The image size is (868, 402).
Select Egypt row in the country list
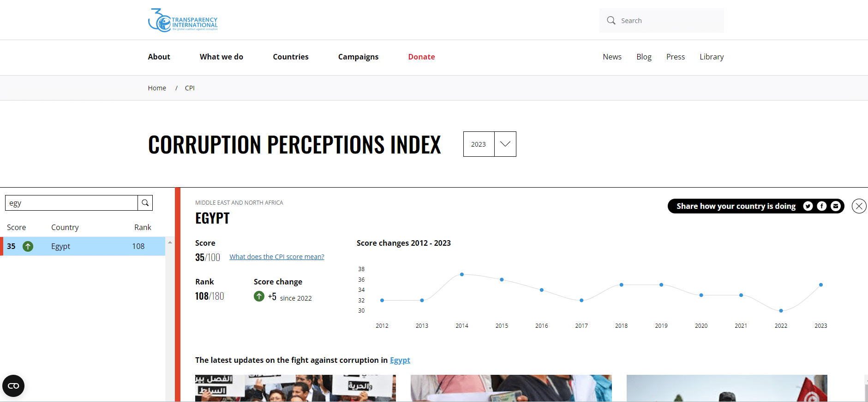(x=83, y=246)
